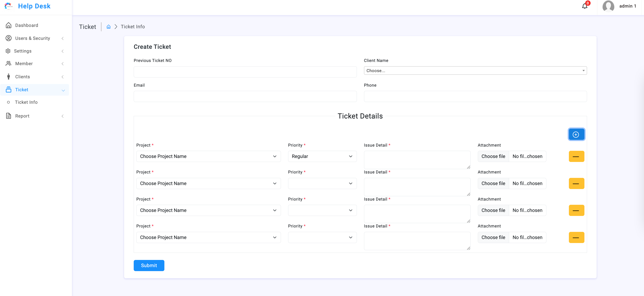The image size is (644, 296).
Task: Click the home breadcrumb icon
Action: 109,27
